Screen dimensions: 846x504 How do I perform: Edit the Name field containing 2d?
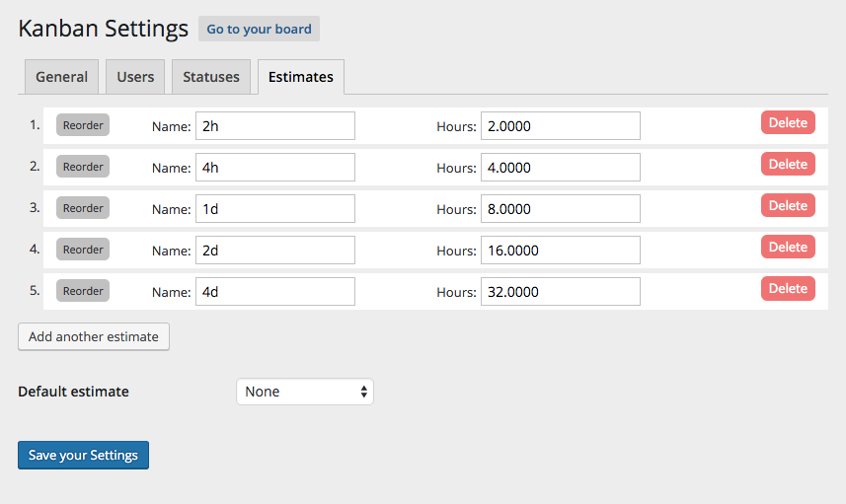pos(275,251)
